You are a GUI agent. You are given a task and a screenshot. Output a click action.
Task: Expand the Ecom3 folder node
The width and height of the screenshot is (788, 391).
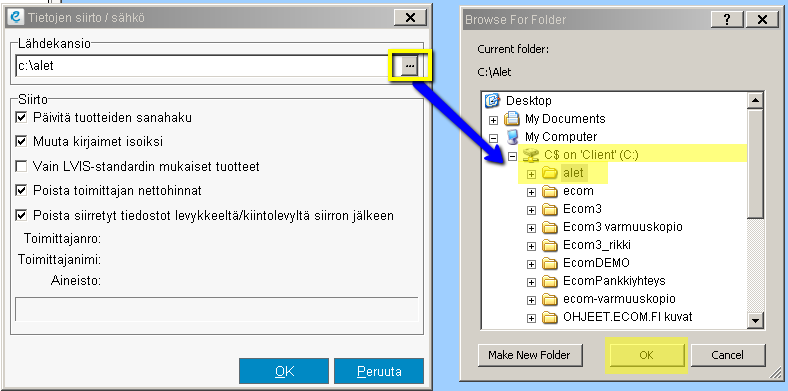[x=531, y=210]
